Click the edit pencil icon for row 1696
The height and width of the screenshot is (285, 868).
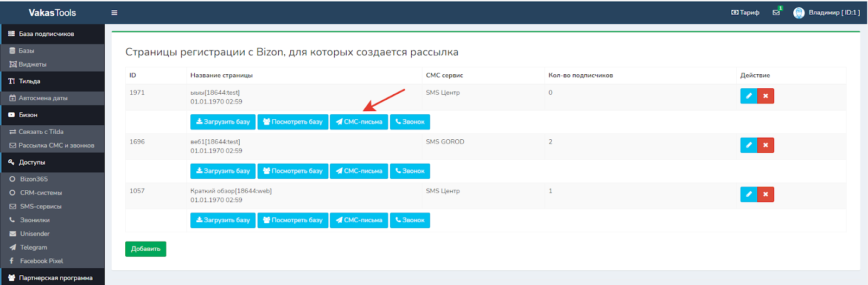pos(749,145)
